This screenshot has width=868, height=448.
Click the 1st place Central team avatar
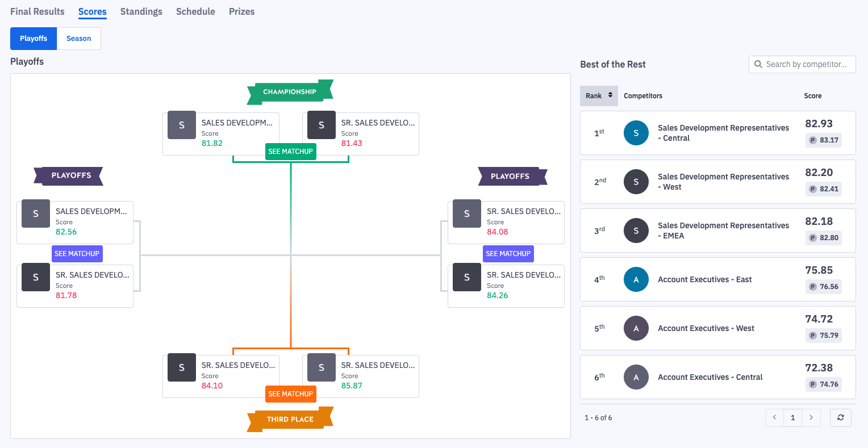point(636,133)
